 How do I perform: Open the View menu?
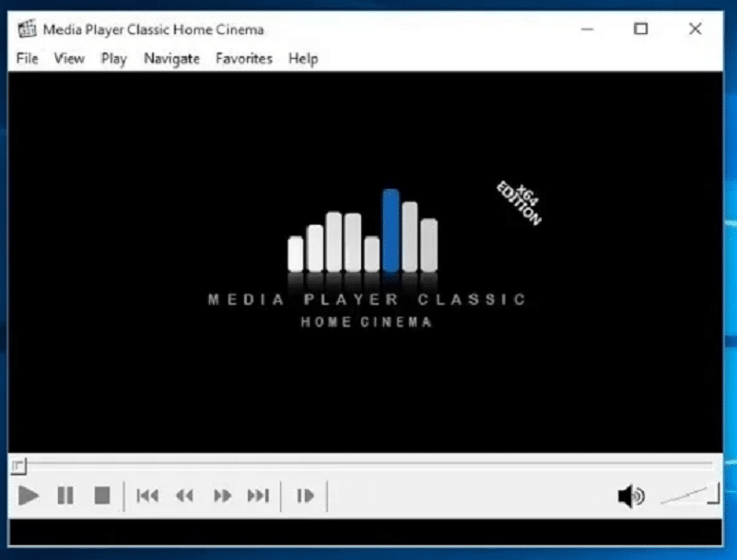pyautogui.click(x=69, y=59)
